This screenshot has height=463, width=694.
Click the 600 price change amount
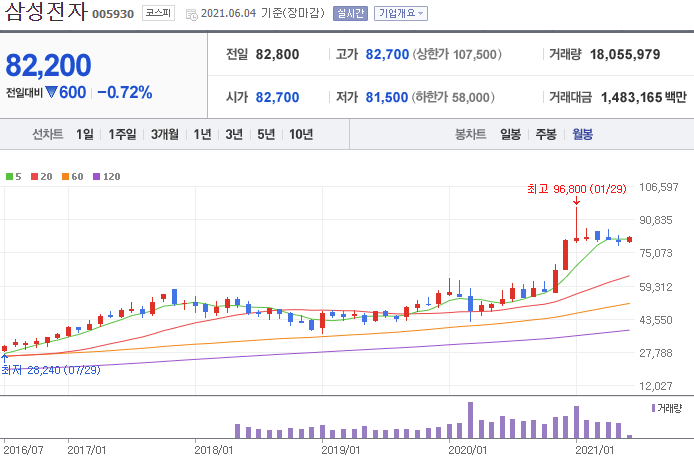click(73, 93)
